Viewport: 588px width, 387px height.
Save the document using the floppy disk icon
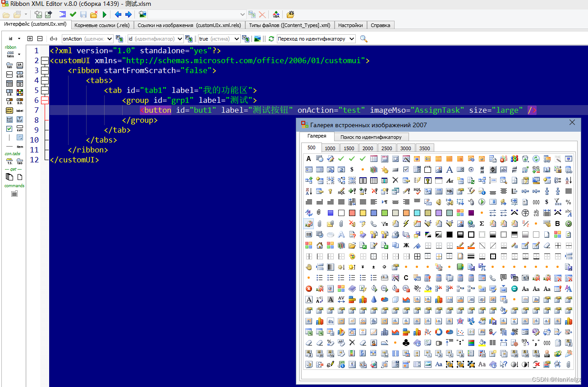coord(83,14)
